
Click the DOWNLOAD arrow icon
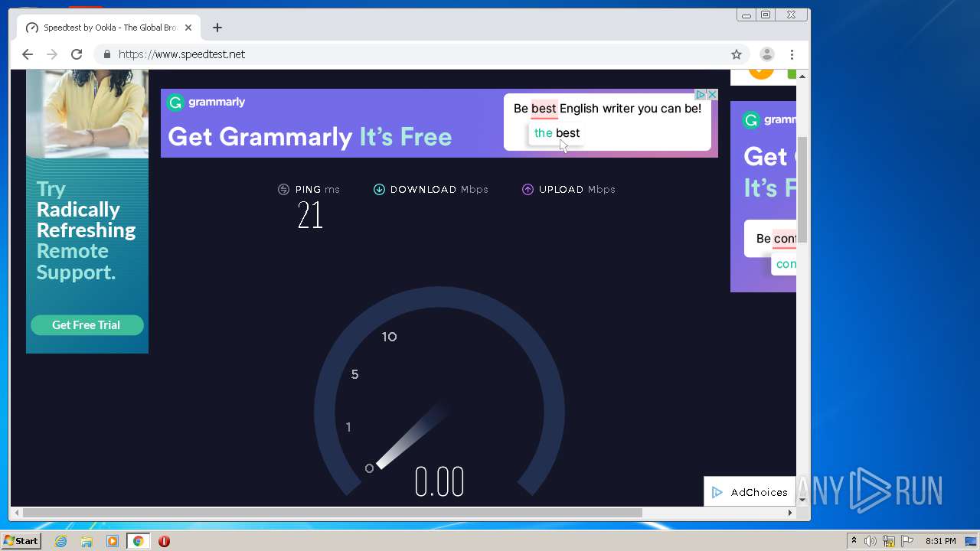coord(379,190)
